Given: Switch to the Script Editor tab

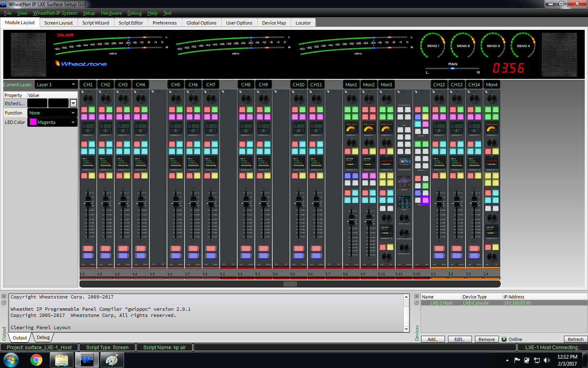Looking at the screenshot, I should point(131,23).
